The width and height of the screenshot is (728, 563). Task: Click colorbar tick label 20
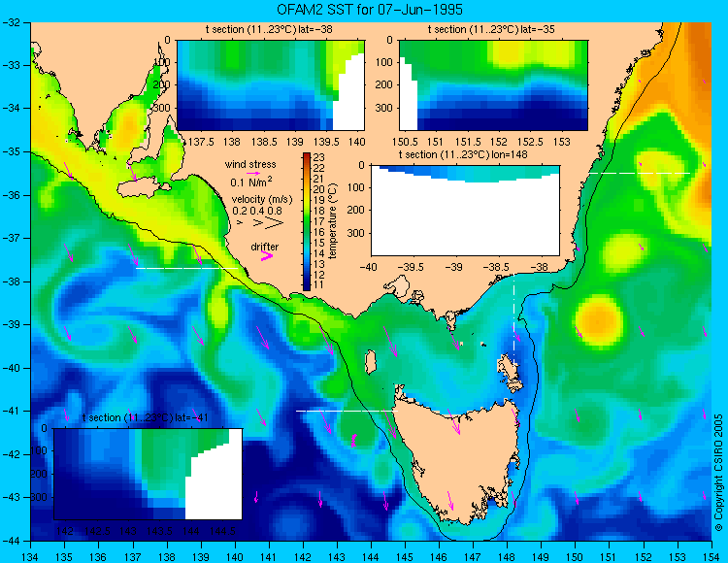[x=319, y=189]
